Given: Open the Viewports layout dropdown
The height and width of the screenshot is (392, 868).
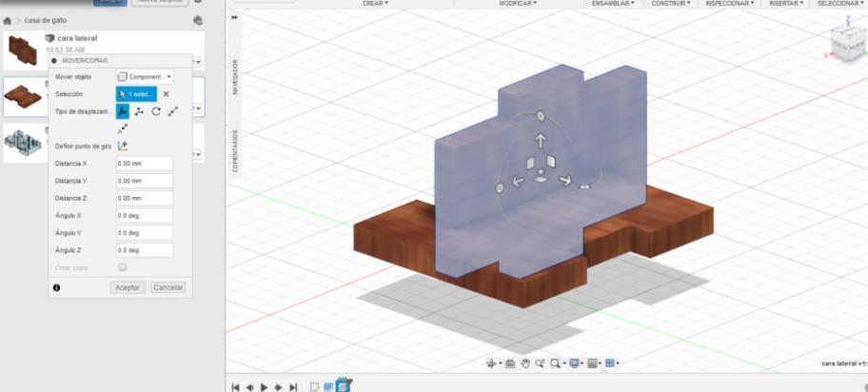Looking at the screenshot, I should [x=612, y=363].
